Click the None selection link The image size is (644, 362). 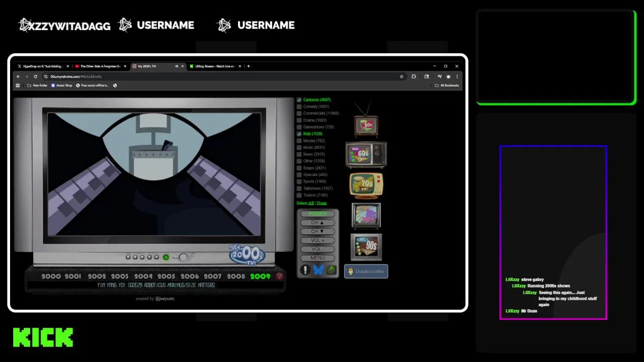coord(321,203)
